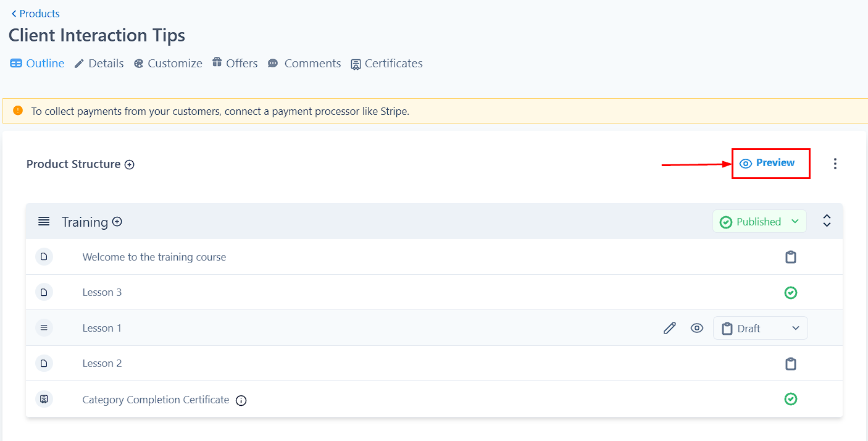Screen dimensions: 868x441
Task: Click the pencil edit icon for Lesson 1
Action: click(x=670, y=328)
